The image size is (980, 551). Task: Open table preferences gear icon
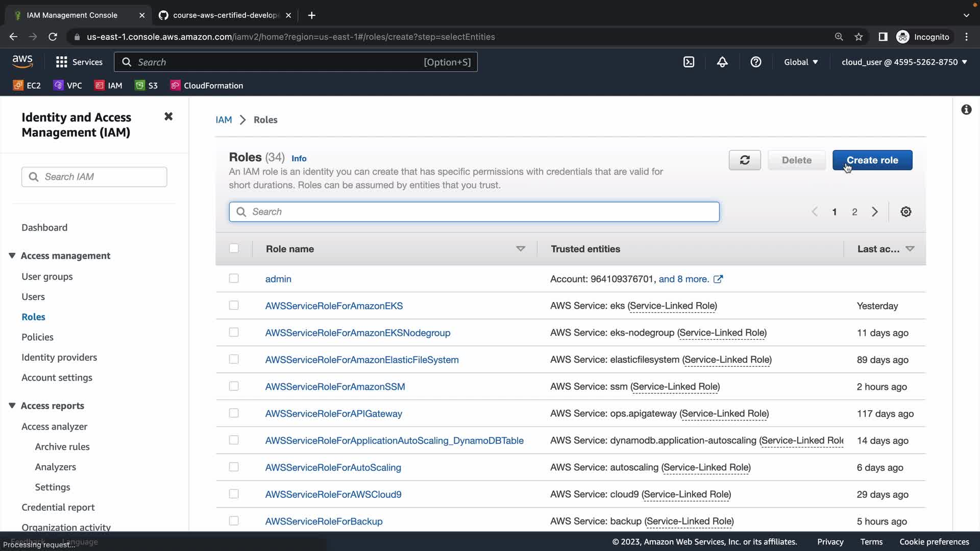pyautogui.click(x=906, y=212)
